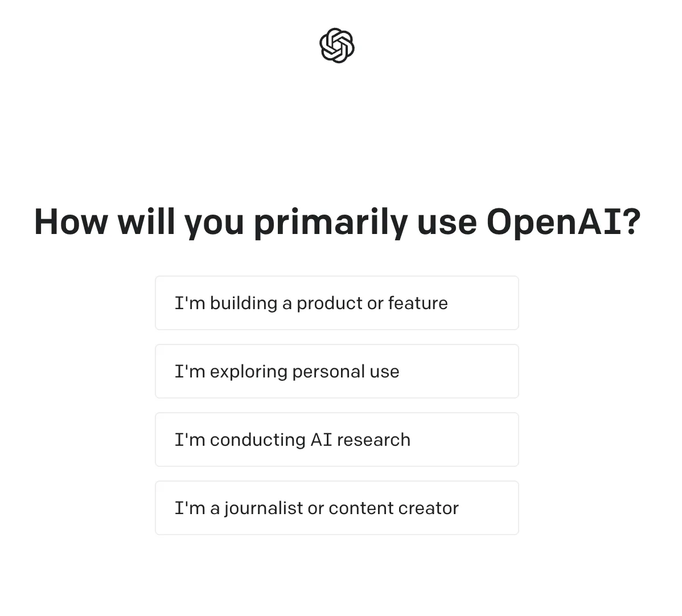Click the last usage option card
The width and height of the screenshot is (682, 616).
337,508
